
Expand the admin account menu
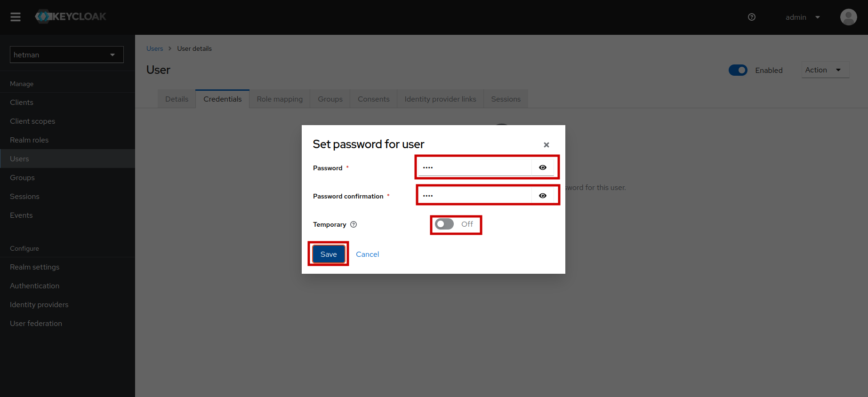[x=803, y=17]
